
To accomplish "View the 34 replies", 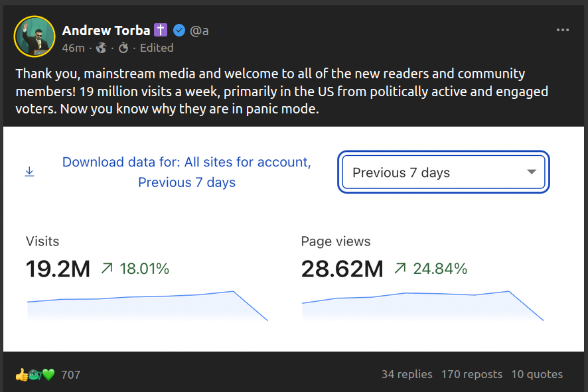I will coord(407,375).
